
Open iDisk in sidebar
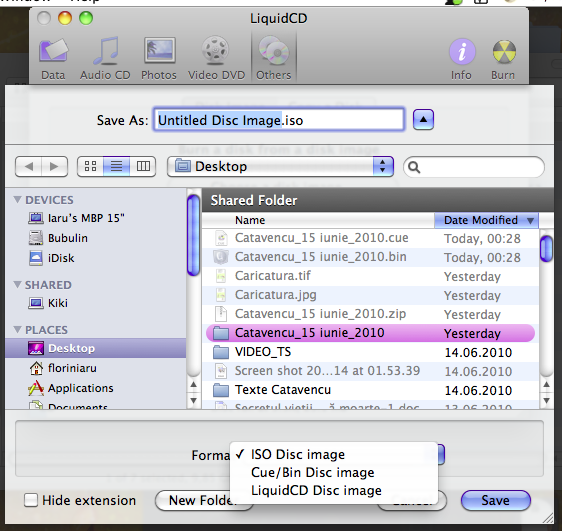point(96,258)
